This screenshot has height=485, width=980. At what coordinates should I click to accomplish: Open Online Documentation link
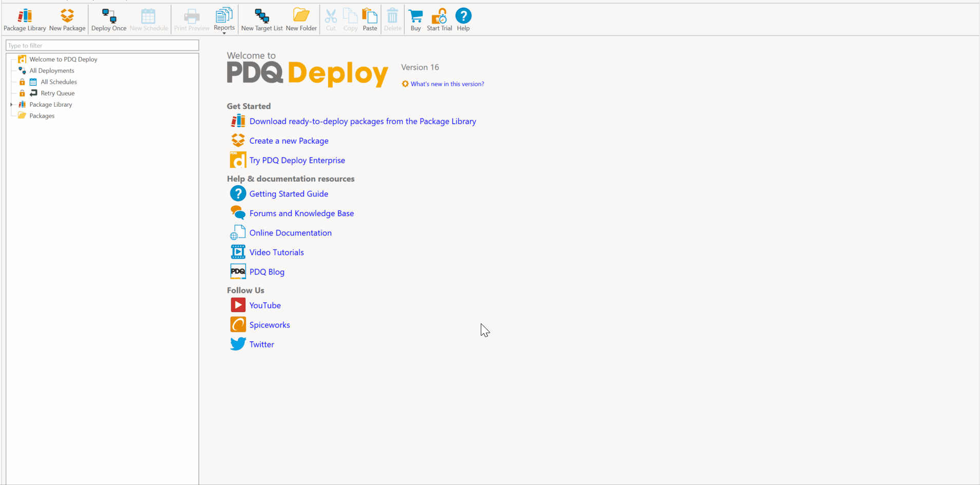(x=290, y=233)
